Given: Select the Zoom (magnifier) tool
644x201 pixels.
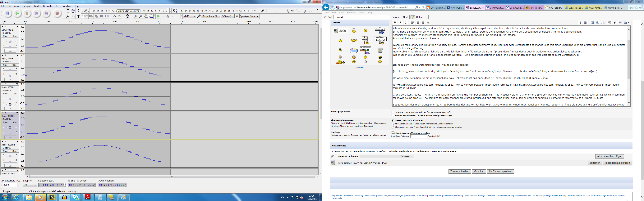Looking at the screenshot, I should pyautogui.click(x=68, y=16).
